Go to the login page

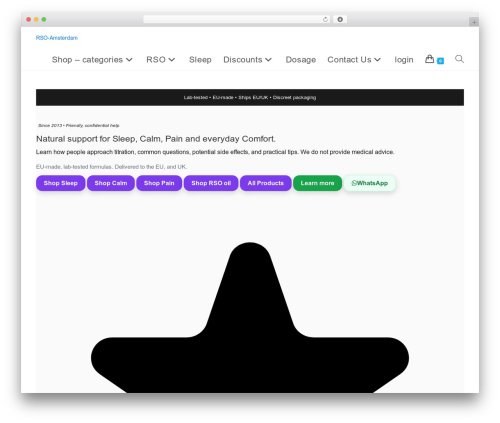tap(404, 60)
